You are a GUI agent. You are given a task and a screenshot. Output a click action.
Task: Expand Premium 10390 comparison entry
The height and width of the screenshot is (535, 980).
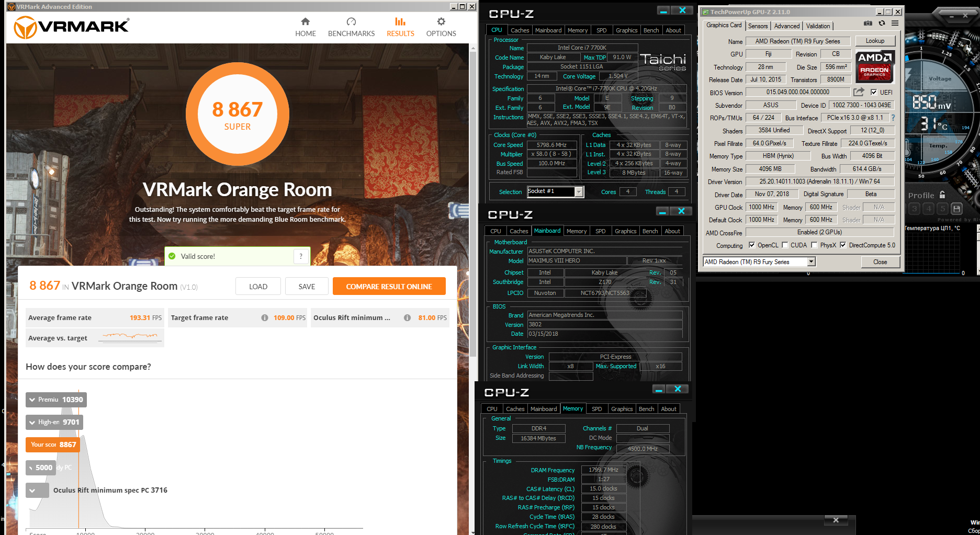tap(56, 400)
